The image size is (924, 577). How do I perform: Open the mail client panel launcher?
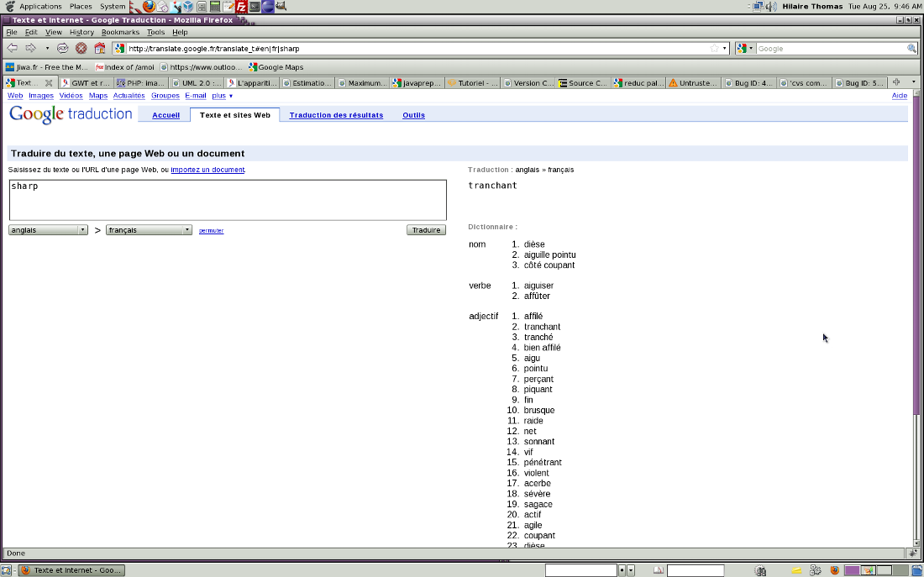(x=163, y=7)
